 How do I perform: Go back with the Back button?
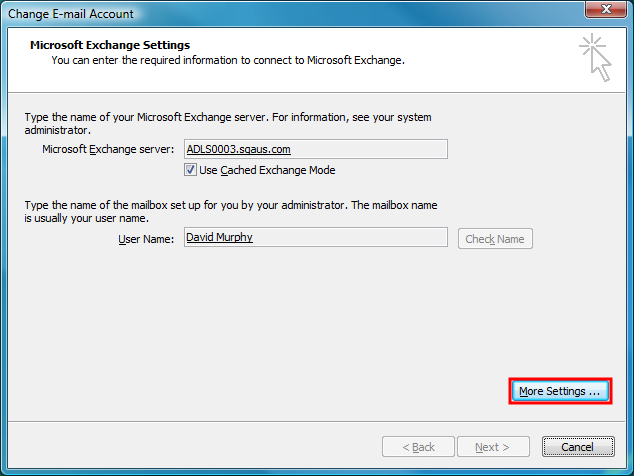[x=418, y=447]
